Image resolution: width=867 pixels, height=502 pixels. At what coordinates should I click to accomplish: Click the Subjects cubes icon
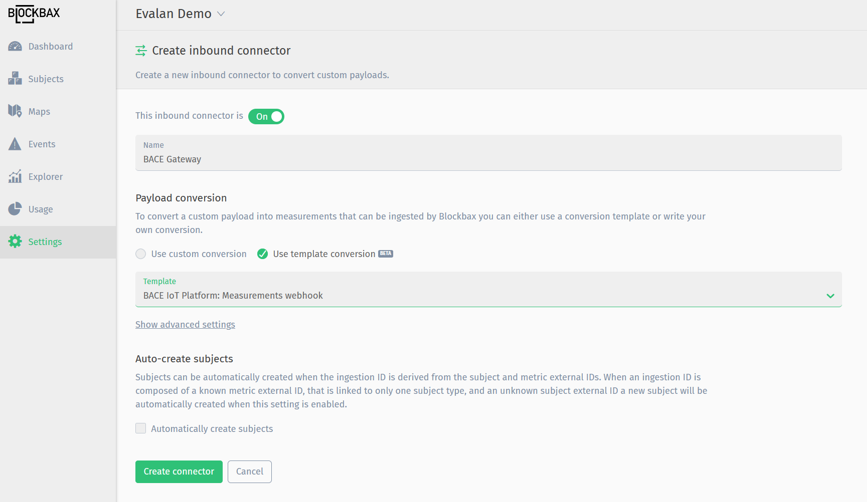coord(15,79)
